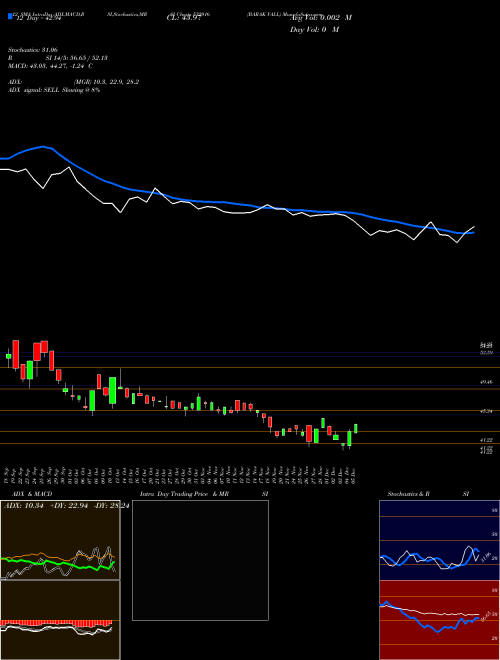Click the 'ADX signal: SELL Slowing @ 8%' text
Image resolution: width=500 pixels, height=660 pixels.
(54, 90)
